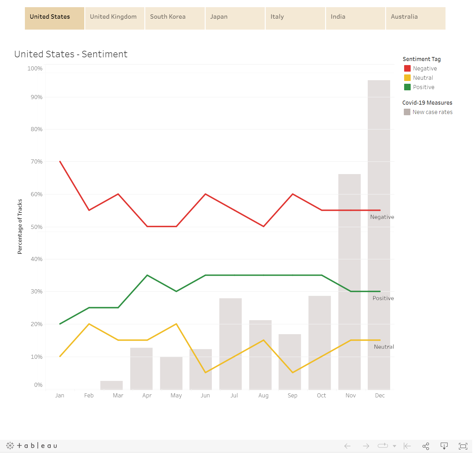
Task: Enter full screen using the fullscreen icon
Action: [x=463, y=446]
